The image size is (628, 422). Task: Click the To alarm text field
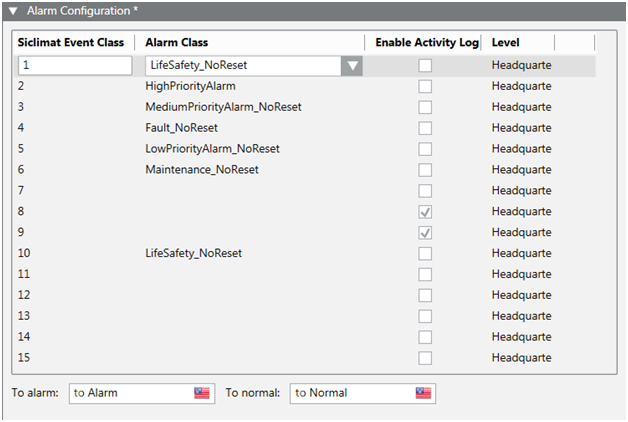click(130, 393)
